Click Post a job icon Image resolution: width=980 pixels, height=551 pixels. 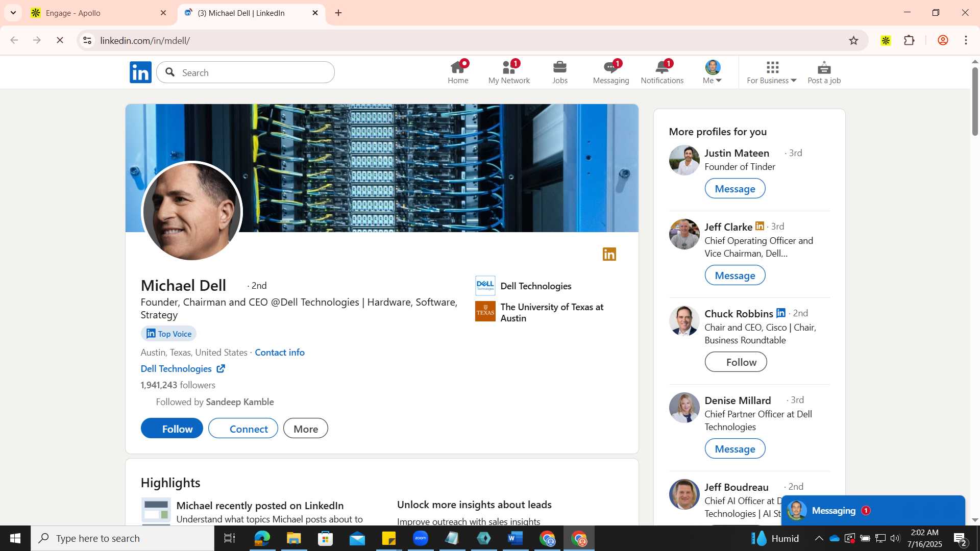824,72
